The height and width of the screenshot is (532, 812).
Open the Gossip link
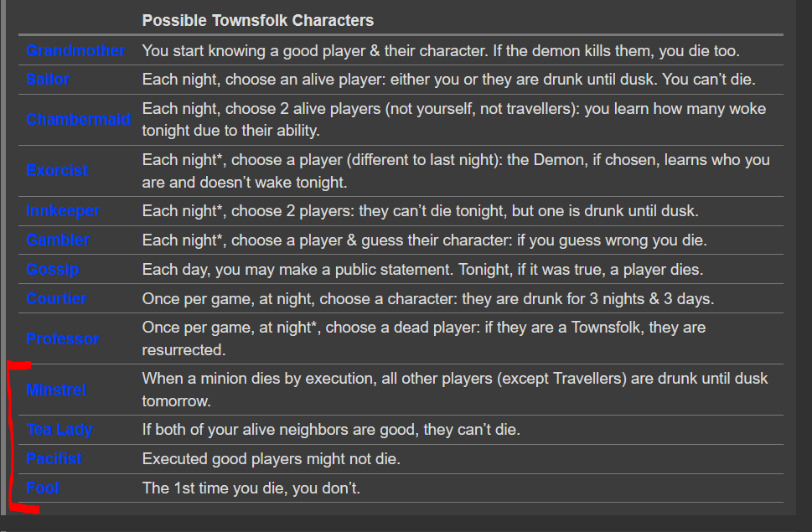[x=52, y=270]
